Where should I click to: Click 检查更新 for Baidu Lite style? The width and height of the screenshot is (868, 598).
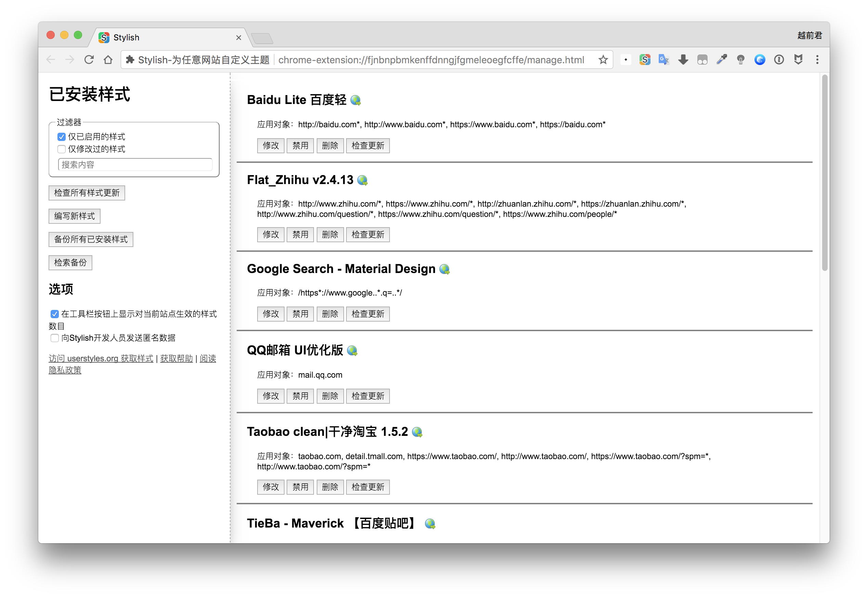367,145
